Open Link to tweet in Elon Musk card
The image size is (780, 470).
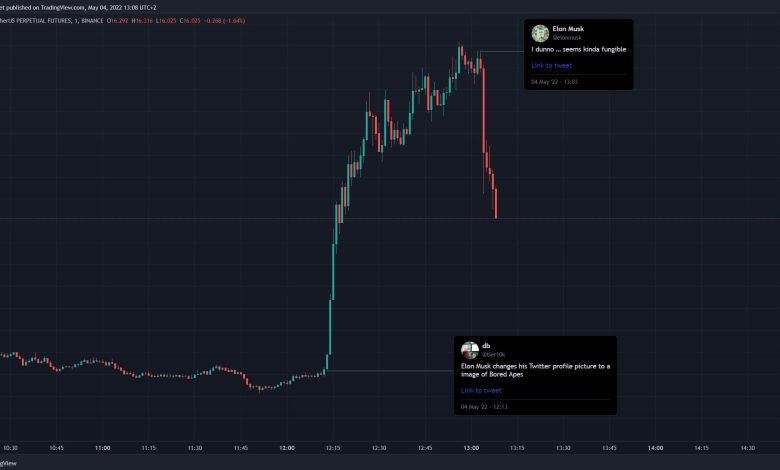[551, 66]
